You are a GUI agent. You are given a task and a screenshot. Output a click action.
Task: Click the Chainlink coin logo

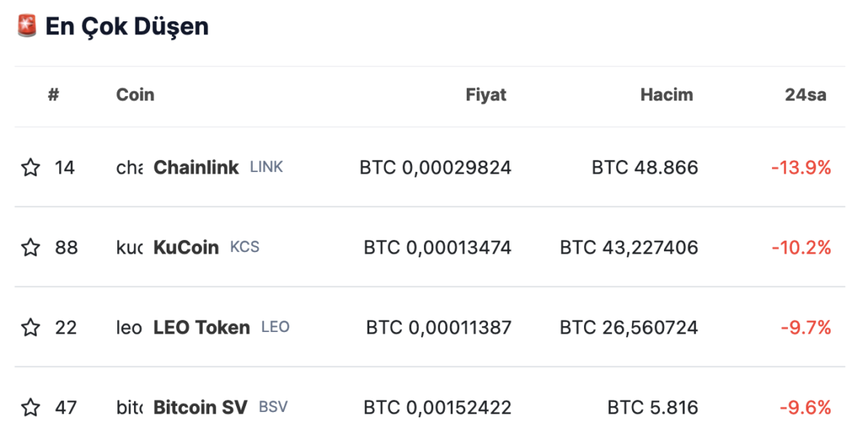[129, 168]
